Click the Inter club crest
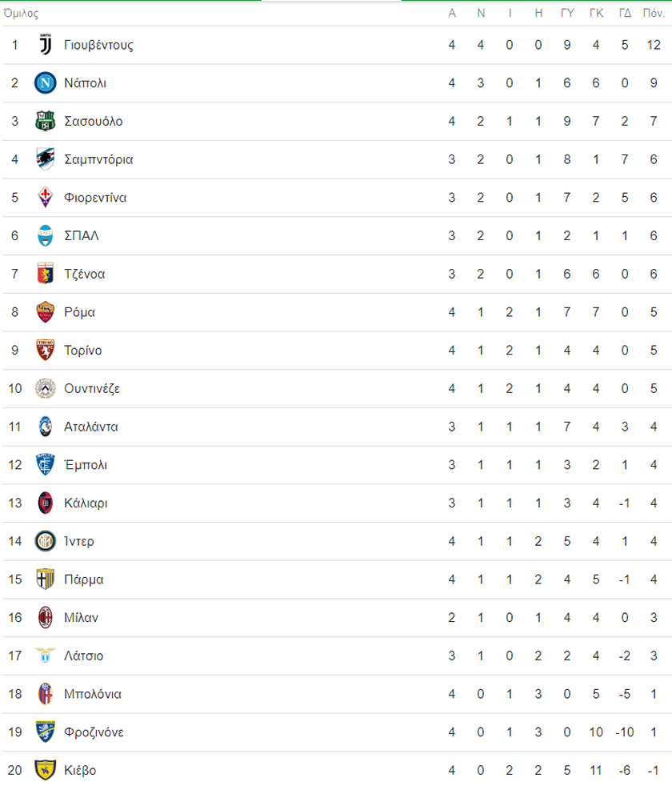Screen dimensions: 672x790 click(46, 542)
